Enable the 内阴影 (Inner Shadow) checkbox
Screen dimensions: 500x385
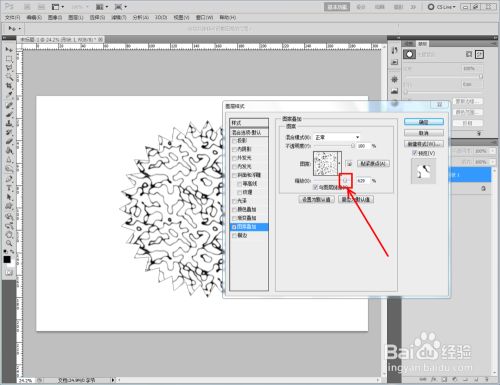[x=234, y=149]
